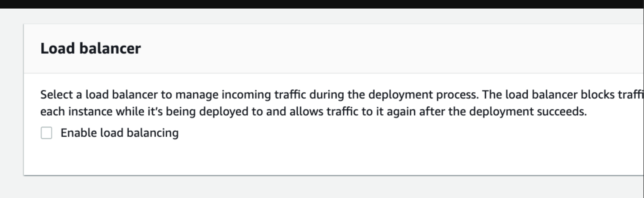Click the 'Enable load balancing' label text
The width and height of the screenshot is (644, 198).
120,133
